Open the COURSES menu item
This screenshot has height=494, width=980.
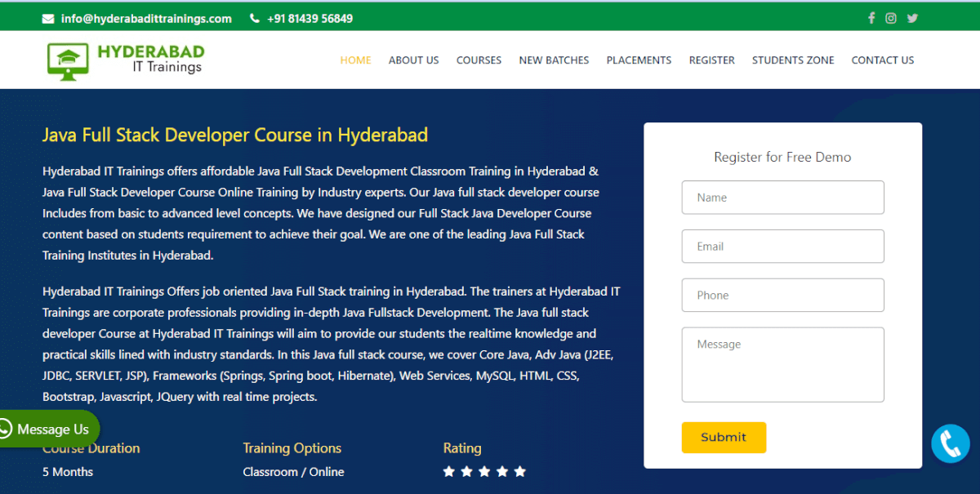pyautogui.click(x=479, y=60)
